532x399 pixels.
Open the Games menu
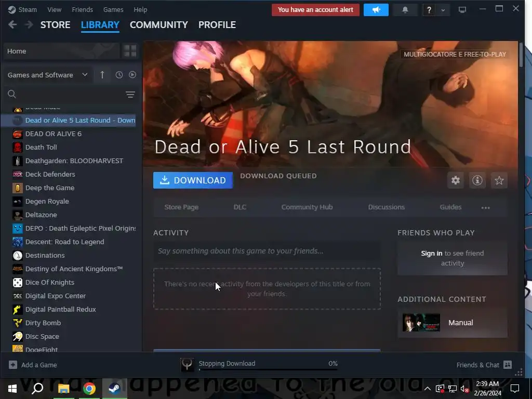click(x=113, y=9)
